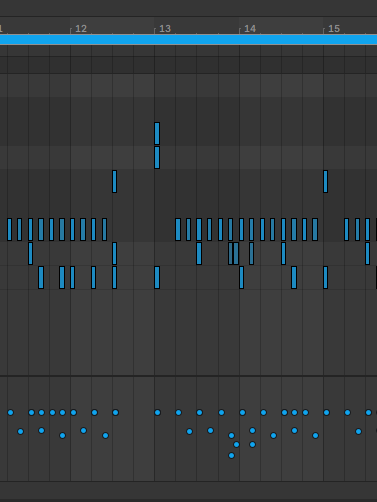Select the highest-pitched note at bar 13

click(157, 133)
